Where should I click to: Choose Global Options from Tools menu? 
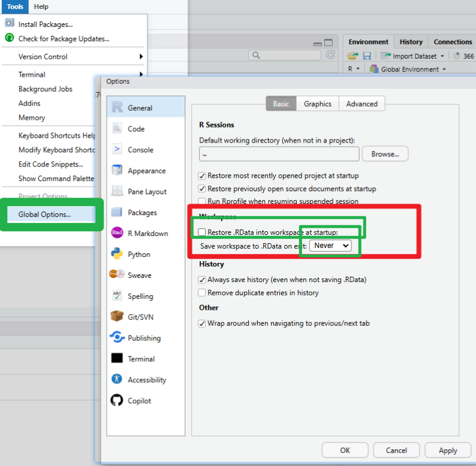point(44,214)
